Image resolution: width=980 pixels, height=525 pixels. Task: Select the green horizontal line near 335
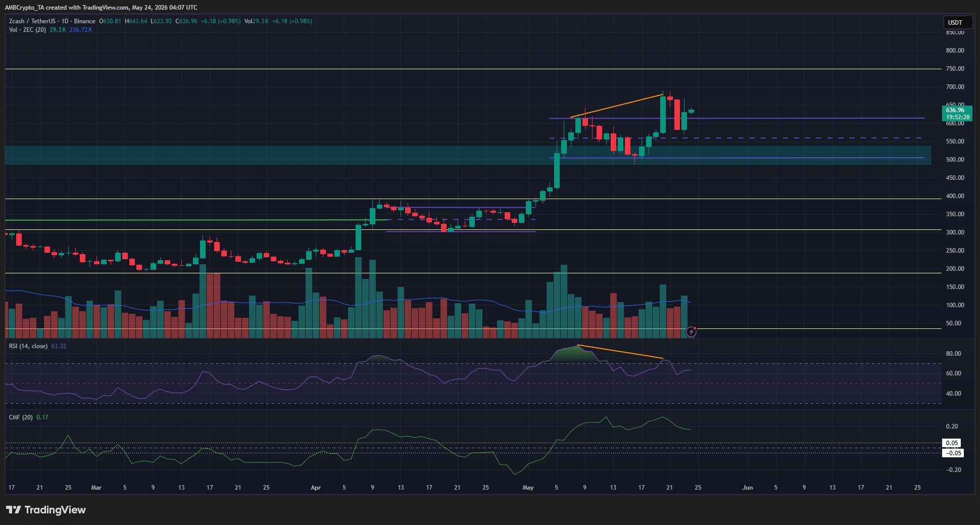[x=195, y=220]
